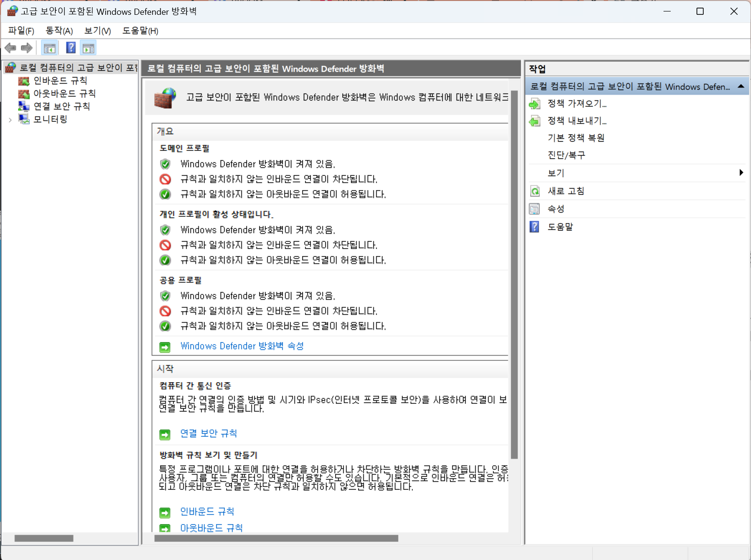The image size is (751, 560).
Task: Expand the 모니터링 tree node
Action: [10, 119]
